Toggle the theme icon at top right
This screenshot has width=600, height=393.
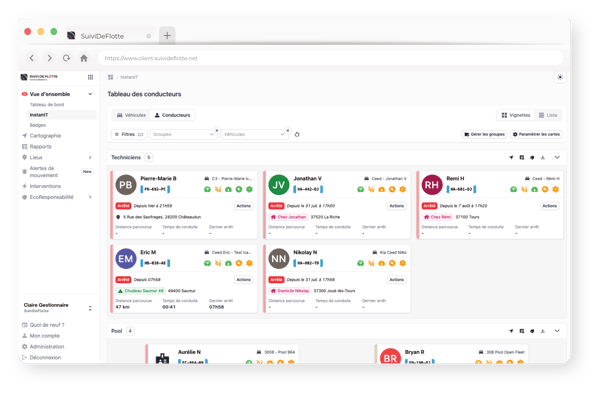click(560, 77)
